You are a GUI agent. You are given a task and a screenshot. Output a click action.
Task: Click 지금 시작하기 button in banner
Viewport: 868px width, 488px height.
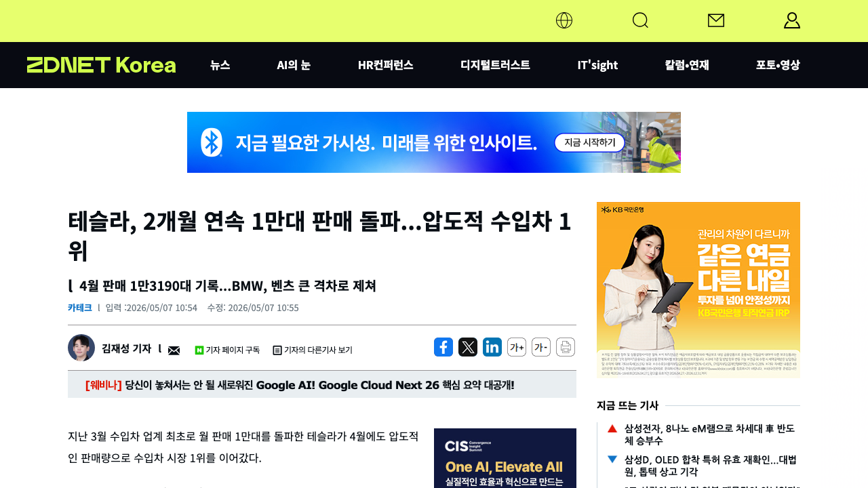coord(589,142)
